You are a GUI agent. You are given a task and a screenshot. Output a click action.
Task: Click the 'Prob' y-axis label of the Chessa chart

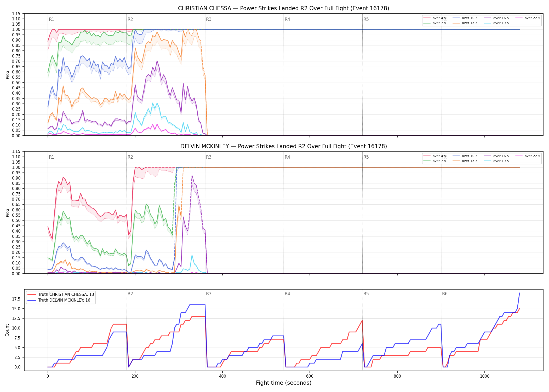pos(7,75)
